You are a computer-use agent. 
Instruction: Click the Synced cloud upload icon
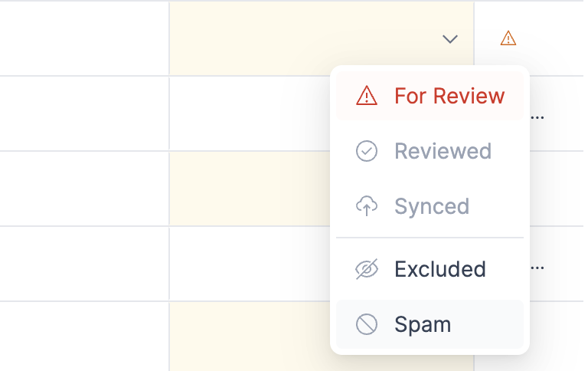[367, 206]
